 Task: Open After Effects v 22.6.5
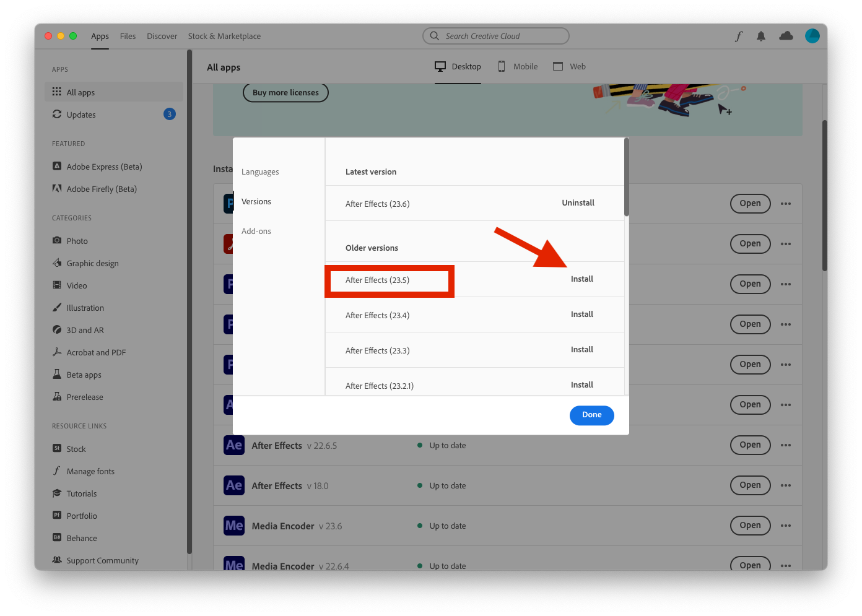coord(750,445)
